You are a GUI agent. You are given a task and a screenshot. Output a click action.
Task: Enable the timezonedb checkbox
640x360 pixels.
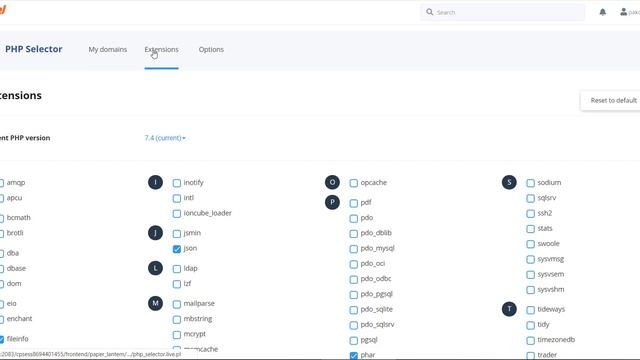tap(530, 340)
